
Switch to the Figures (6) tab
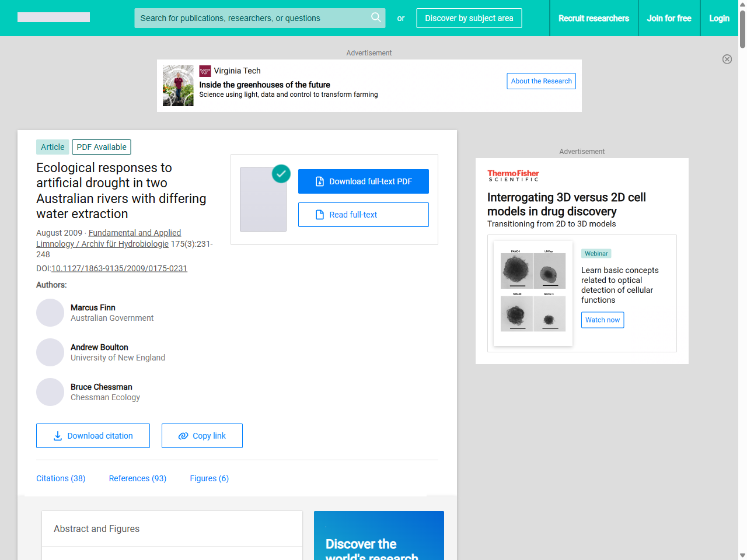[x=209, y=478]
